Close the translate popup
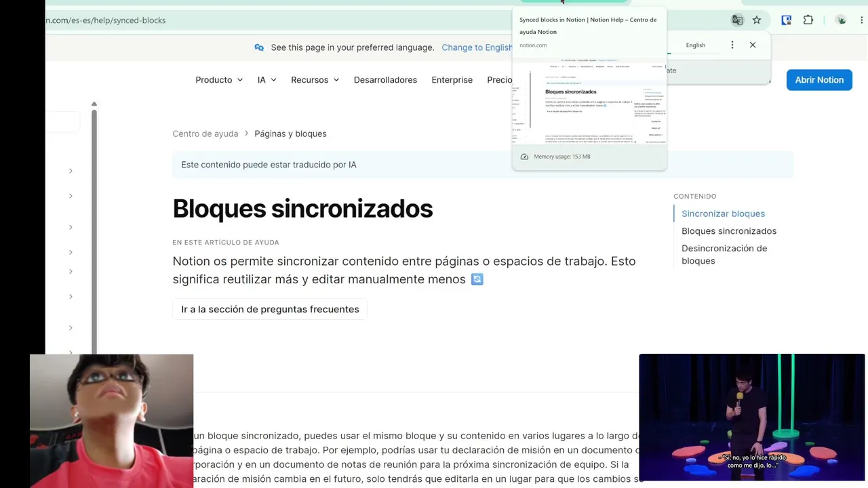 click(753, 45)
